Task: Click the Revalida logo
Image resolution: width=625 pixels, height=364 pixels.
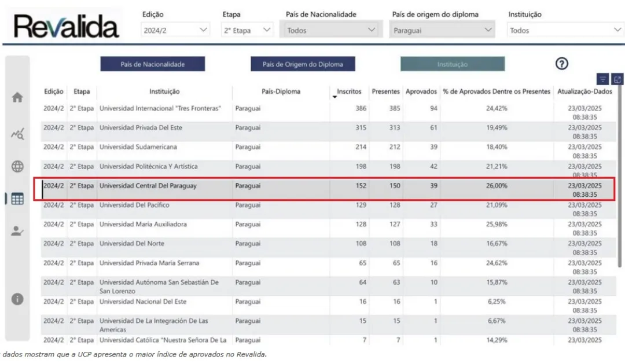Action: pos(66,26)
